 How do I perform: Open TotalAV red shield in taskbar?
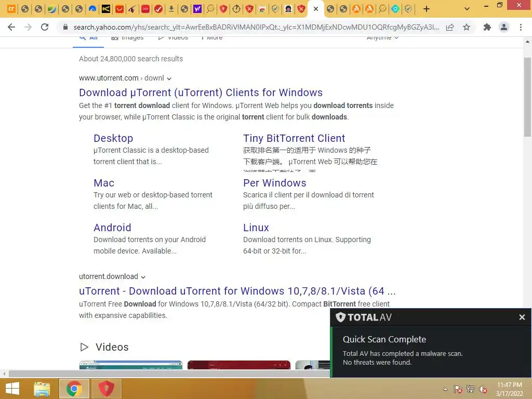click(x=106, y=389)
